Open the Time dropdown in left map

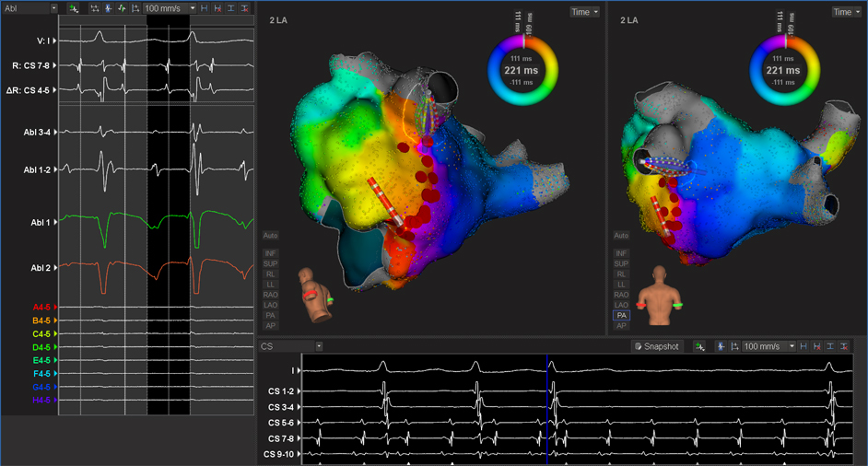tap(584, 12)
